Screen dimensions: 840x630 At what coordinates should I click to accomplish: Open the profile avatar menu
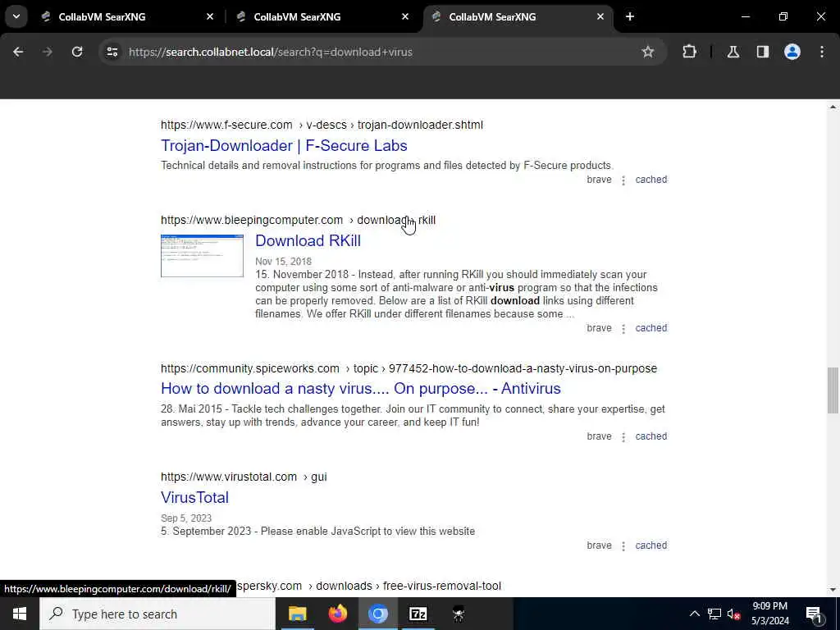coord(792,52)
